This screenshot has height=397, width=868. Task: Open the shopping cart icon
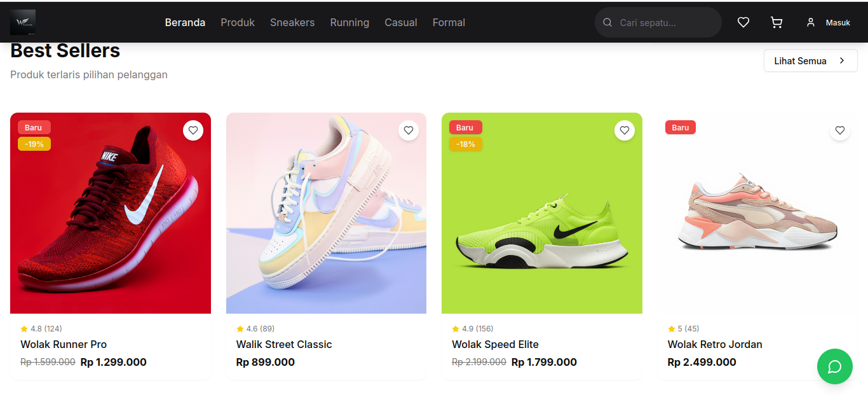coord(776,22)
